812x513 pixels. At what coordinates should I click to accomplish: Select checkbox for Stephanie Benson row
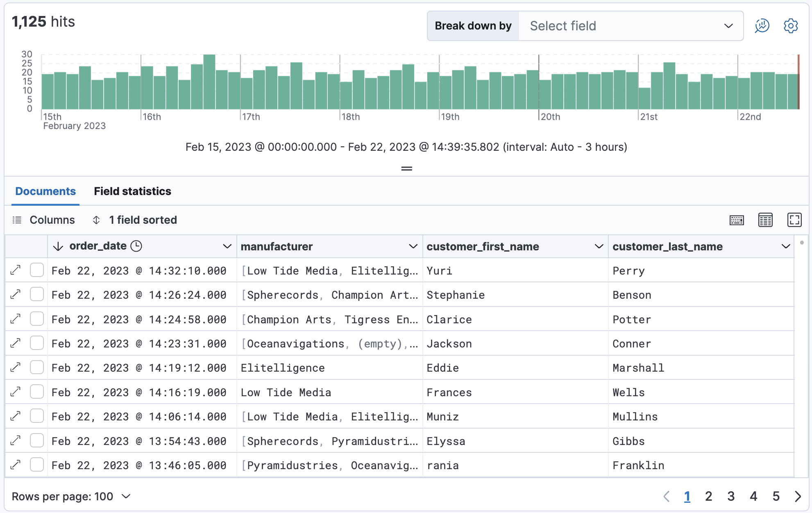click(x=37, y=295)
